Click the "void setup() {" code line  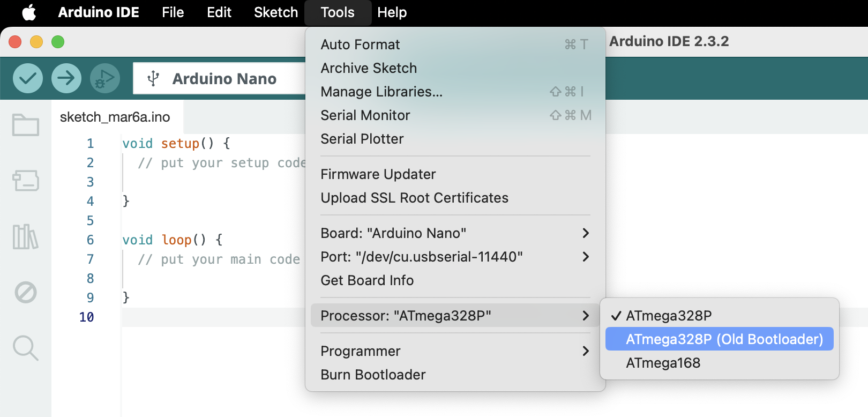pos(176,143)
